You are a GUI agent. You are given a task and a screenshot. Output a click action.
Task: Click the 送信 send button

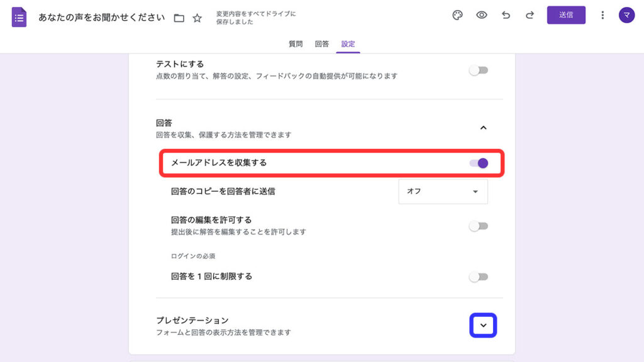pos(566,15)
